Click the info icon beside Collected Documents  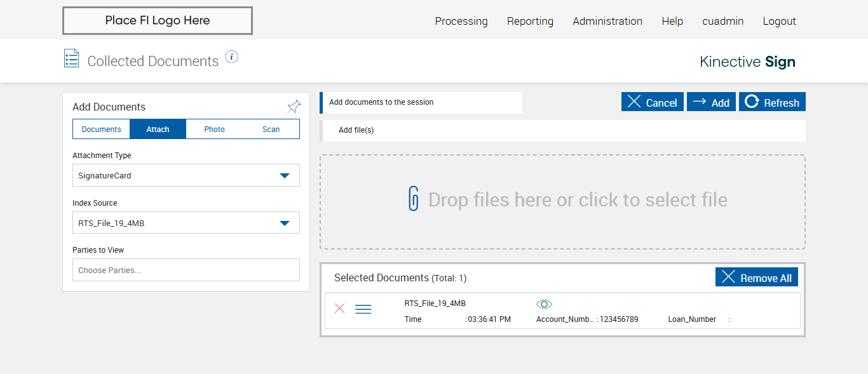coord(232,57)
